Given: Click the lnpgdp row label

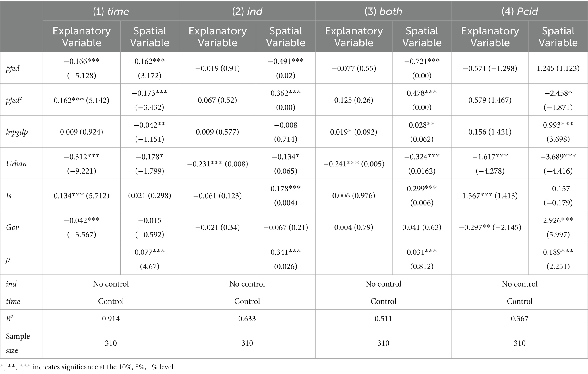Looking at the screenshot, I should coord(17,132).
